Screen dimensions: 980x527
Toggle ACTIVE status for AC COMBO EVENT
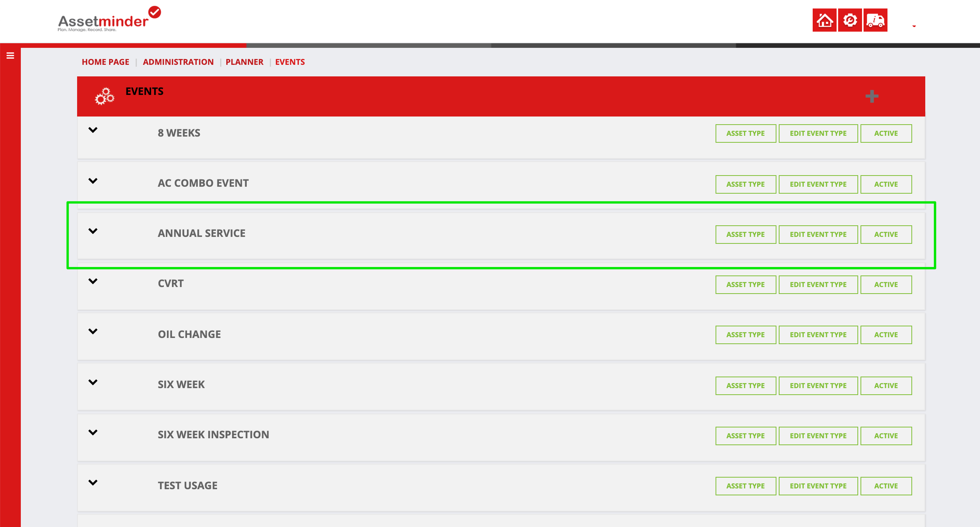pos(886,184)
